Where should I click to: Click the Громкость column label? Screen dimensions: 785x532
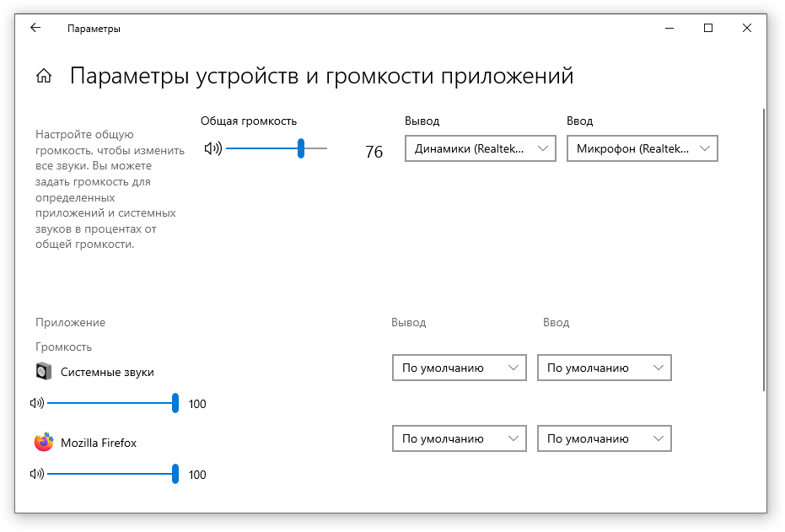[63, 347]
